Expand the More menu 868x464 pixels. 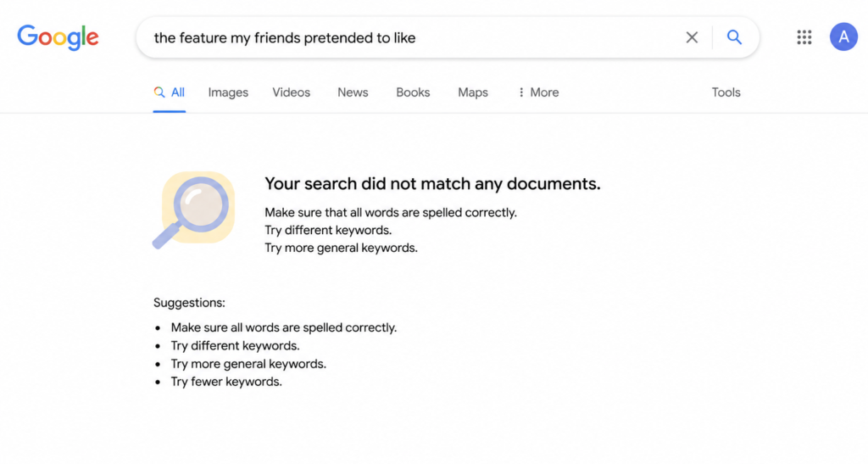(538, 92)
